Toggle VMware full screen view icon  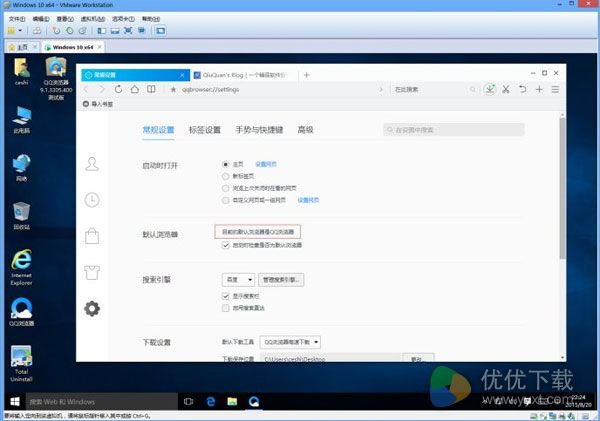[128, 31]
